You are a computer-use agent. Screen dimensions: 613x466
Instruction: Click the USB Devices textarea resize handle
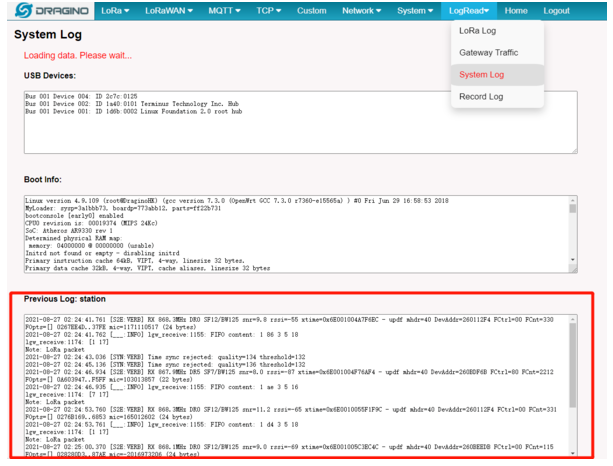pos(574,151)
